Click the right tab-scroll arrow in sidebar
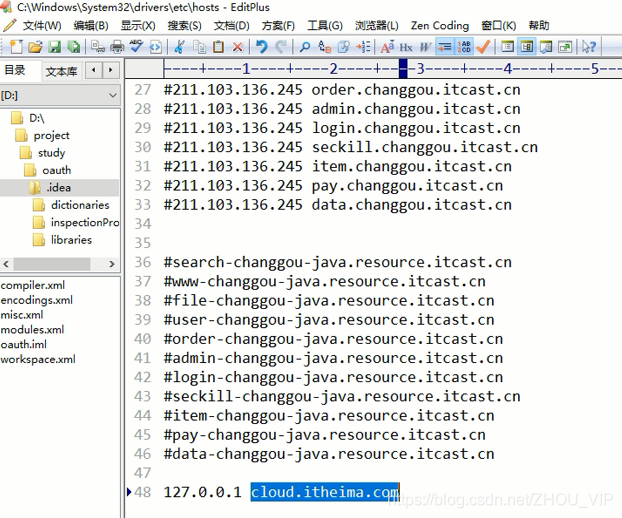The width and height of the screenshot is (622, 518). (111, 70)
